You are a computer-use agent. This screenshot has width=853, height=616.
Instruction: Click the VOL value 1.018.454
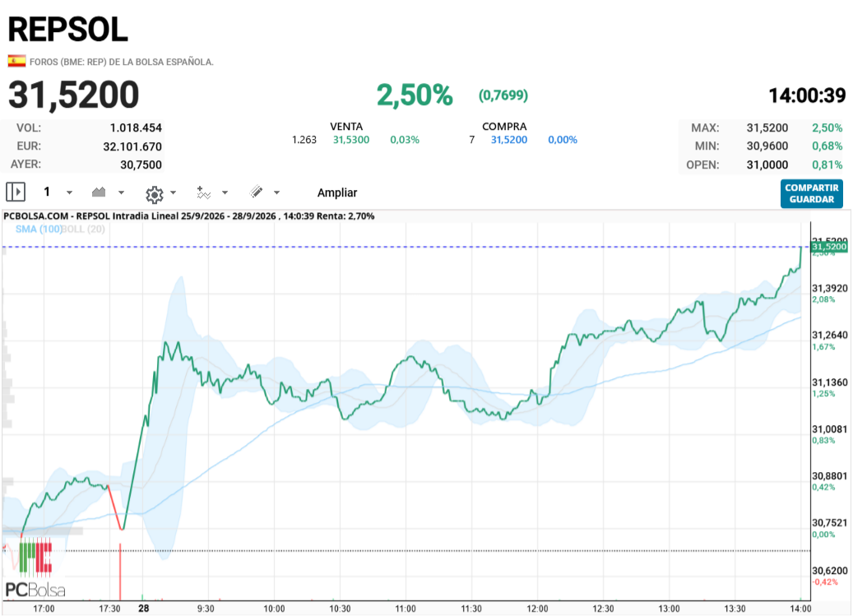point(136,127)
